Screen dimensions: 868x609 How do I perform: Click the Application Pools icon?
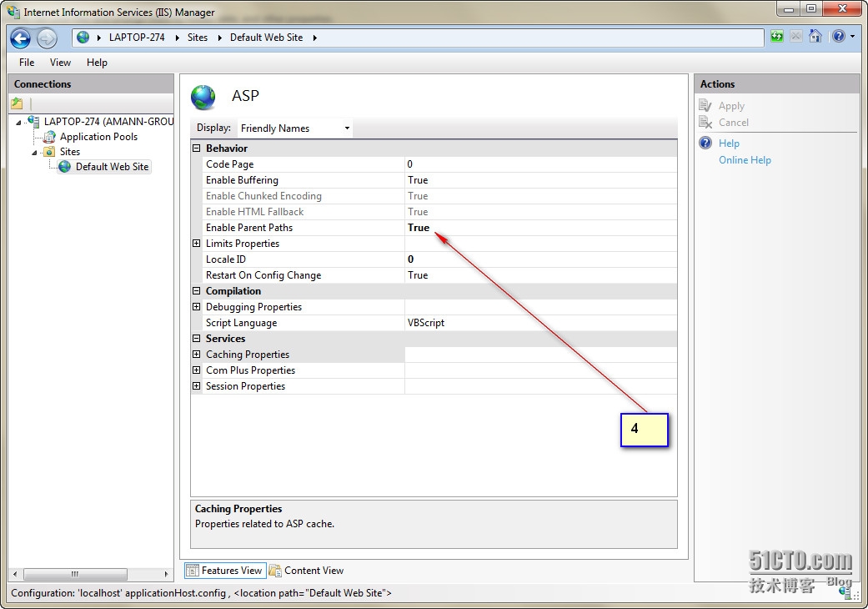[x=50, y=137]
